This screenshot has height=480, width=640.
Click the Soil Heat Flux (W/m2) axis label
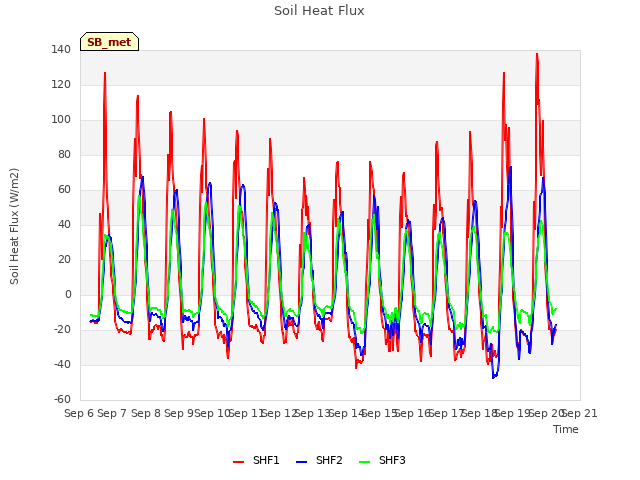(x=15, y=226)
